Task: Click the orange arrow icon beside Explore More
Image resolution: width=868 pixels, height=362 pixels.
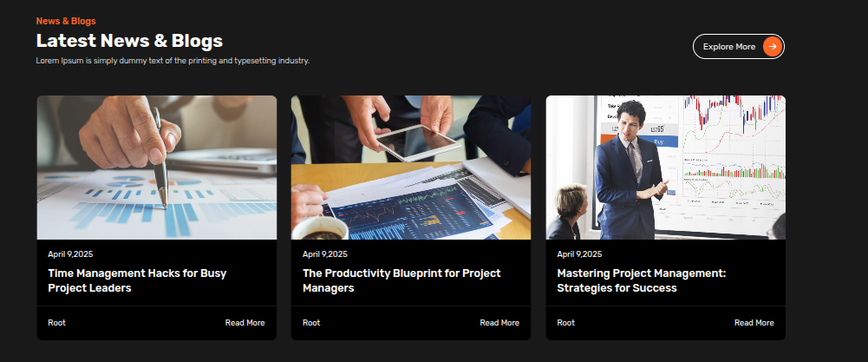Action: (773, 47)
